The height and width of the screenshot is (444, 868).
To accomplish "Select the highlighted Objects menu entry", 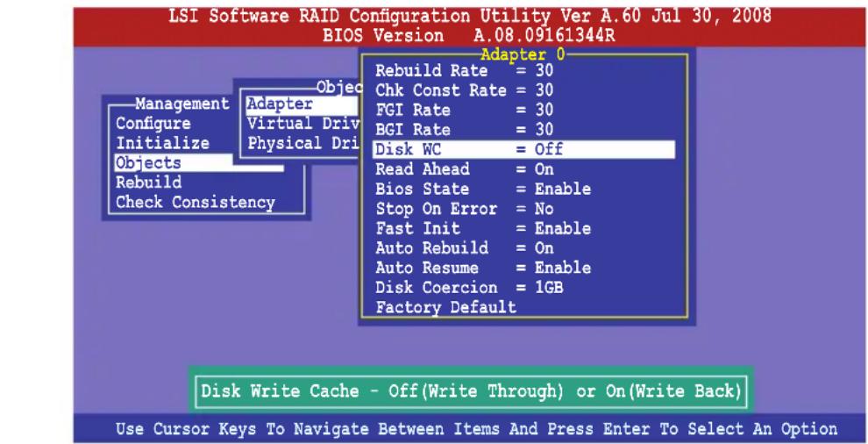I will click(x=199, y=163).
